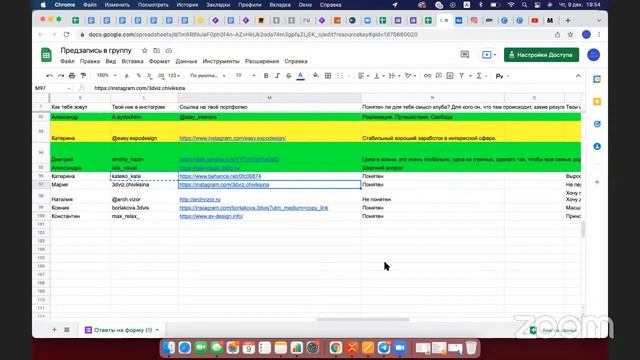Open Calendar in the right side panel

(597, 79)
